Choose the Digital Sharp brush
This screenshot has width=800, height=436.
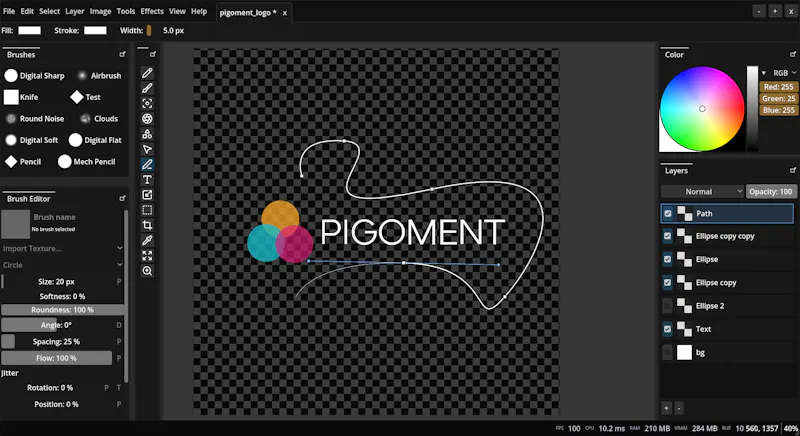click(x=34, y=75)
